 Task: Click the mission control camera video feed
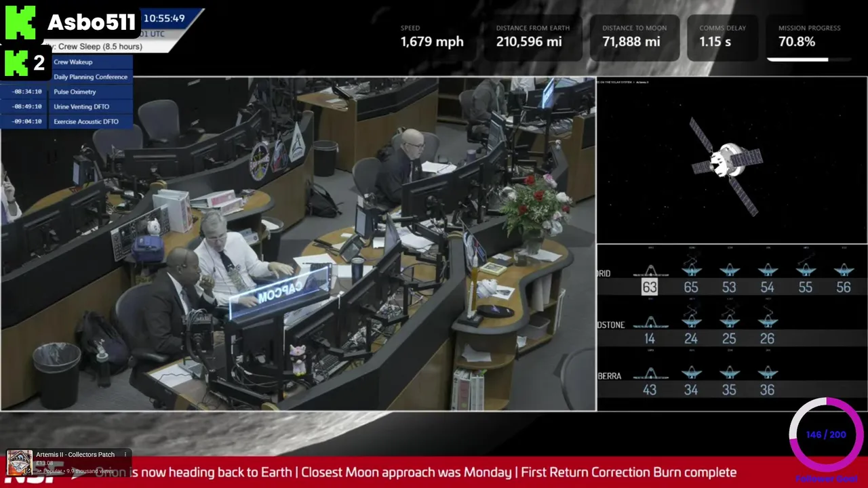[x=298, y=244]
